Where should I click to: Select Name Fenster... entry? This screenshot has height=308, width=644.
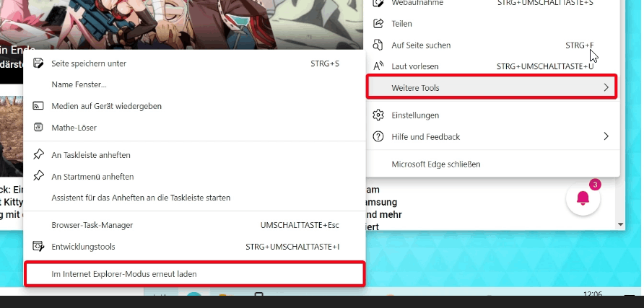(x=195, y=84)
